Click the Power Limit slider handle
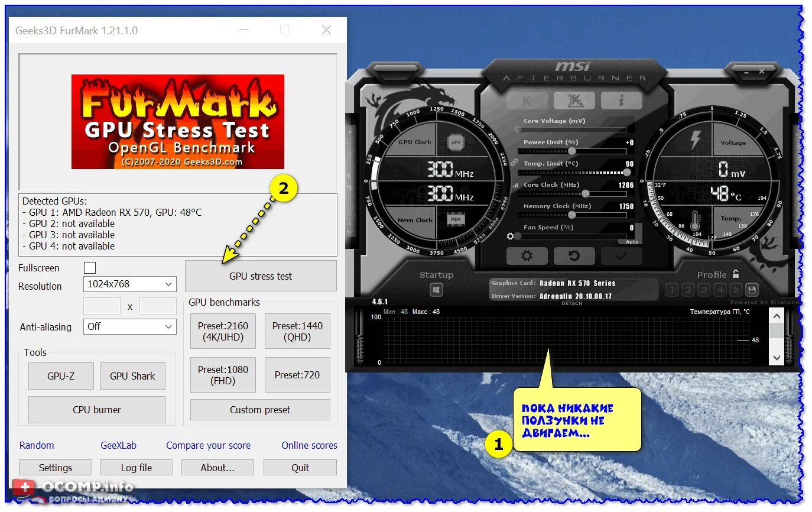This screenshot has width=812, height=512. (x=571, y=151)
